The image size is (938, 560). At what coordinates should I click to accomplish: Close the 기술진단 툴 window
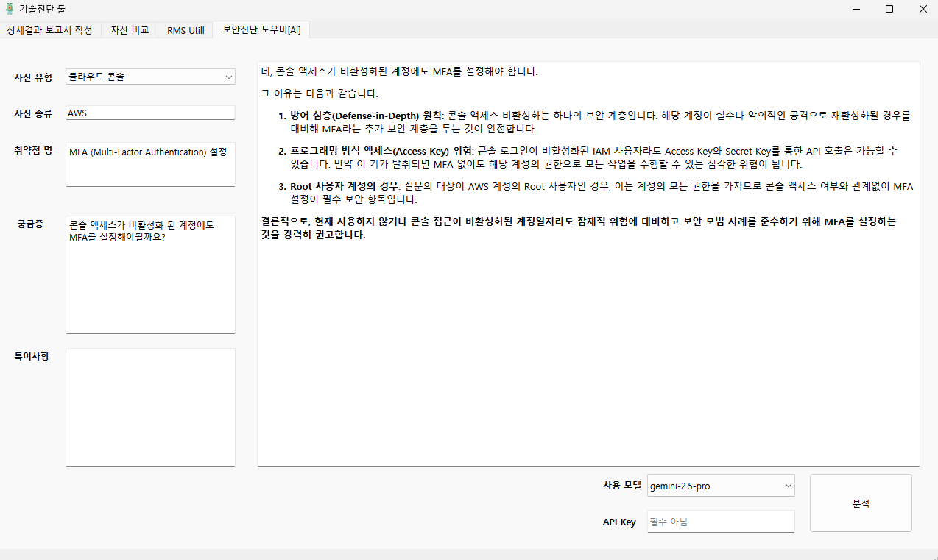[923, 10]
